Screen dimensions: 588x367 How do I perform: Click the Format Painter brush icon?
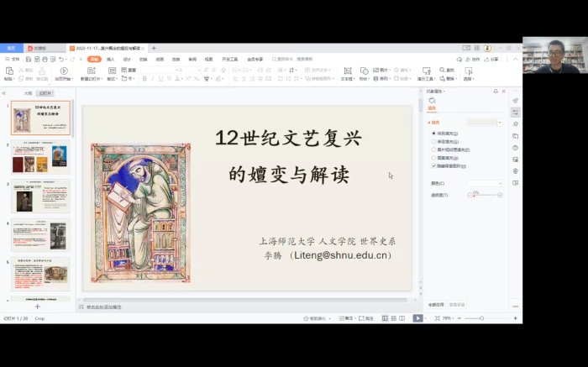tap(42, 71)
